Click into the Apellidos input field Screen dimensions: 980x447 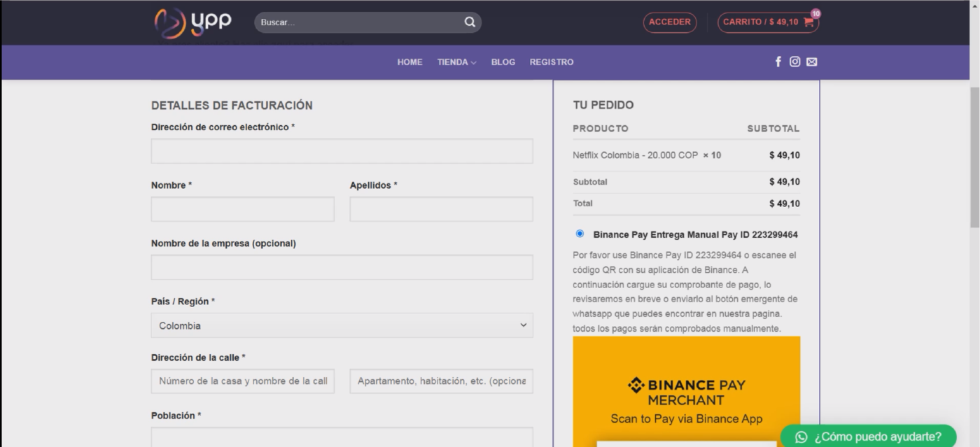coord(441,209)
